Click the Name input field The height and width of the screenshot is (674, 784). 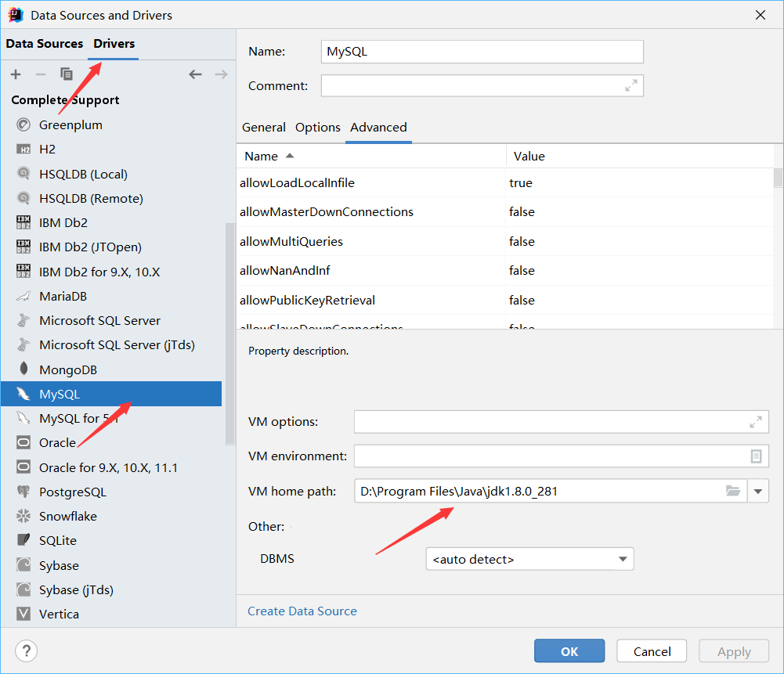pos(482,52)
